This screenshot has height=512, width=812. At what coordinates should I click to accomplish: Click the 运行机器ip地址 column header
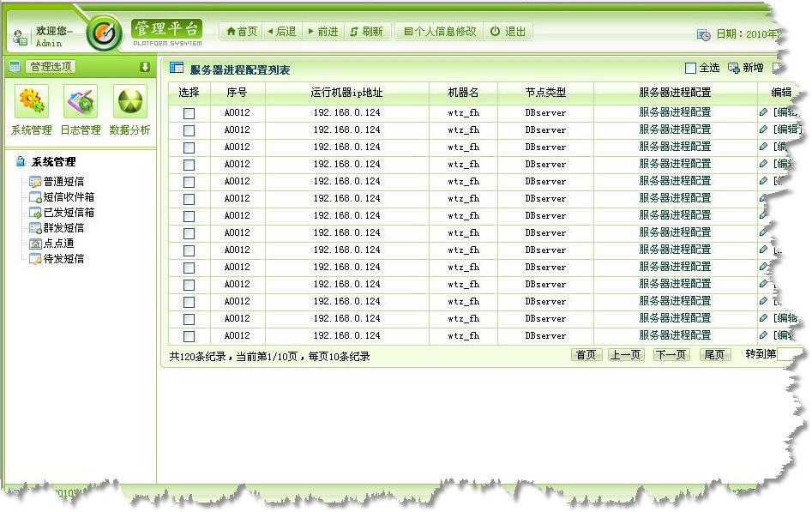pyautogui.click(x=346, y=93)
